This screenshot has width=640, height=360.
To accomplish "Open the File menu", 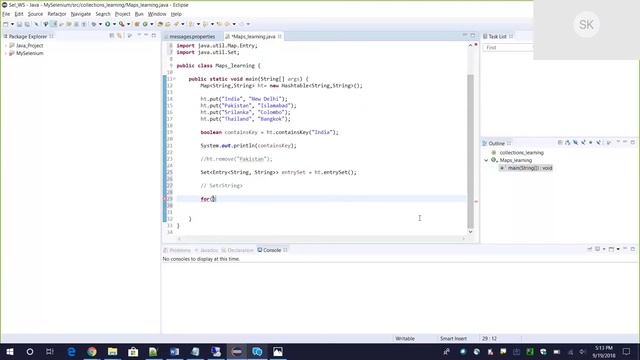I will pos(6,14).
